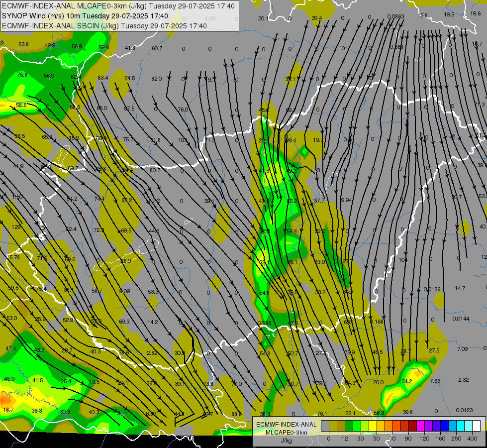Click the map value 20.1
The width and height of the screenshot is (487, 448).
pyautogui.click(x=263, y=18)
